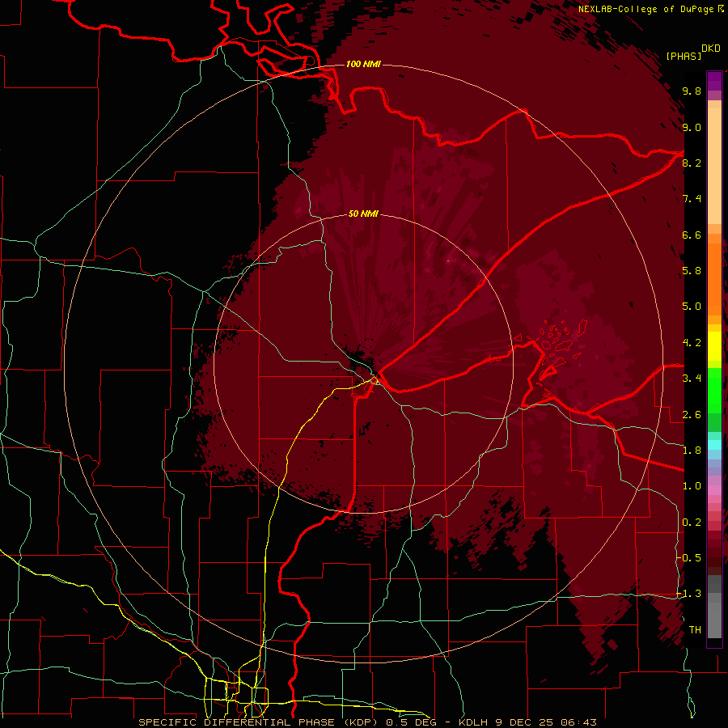728x728 pixels.
Task: Click the 7.4 value on the color scale
Action: pyautogui.click(x=692, y=199)
